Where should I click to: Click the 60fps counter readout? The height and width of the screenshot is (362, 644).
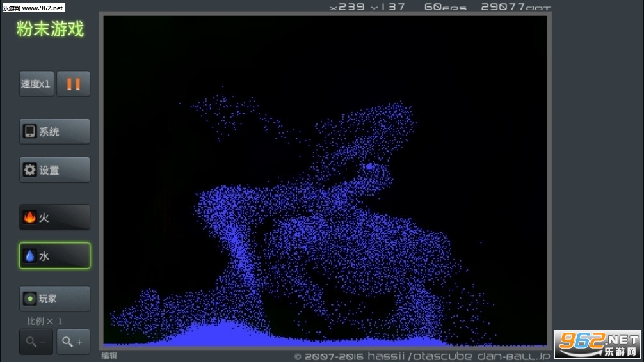445,7
